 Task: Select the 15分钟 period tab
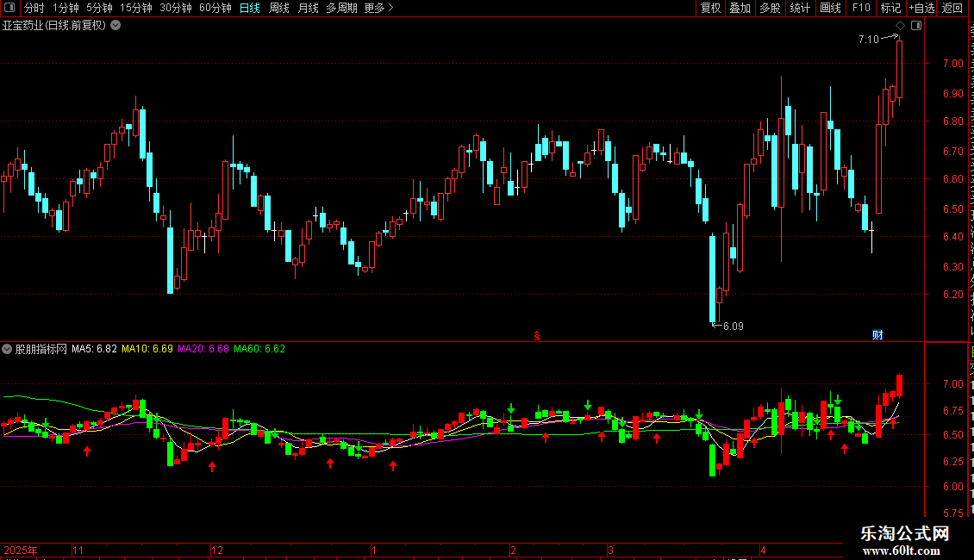[135, 8]
